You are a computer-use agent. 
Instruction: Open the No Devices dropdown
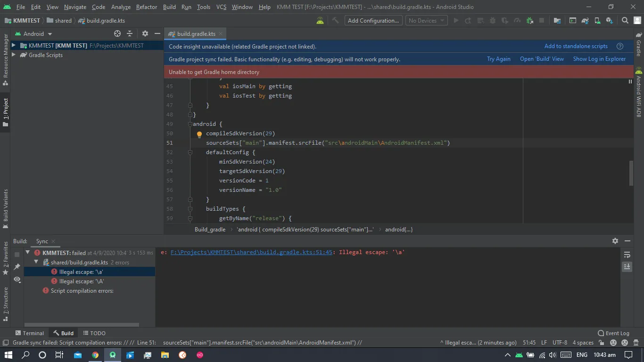click(x=427, y=20)
